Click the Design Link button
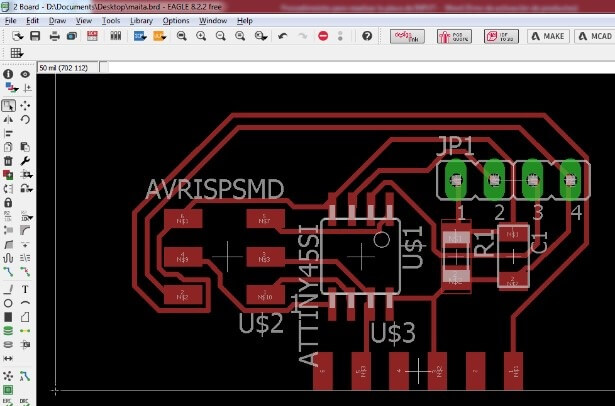This screenshot has width=615, height=406. pos(407,36)
